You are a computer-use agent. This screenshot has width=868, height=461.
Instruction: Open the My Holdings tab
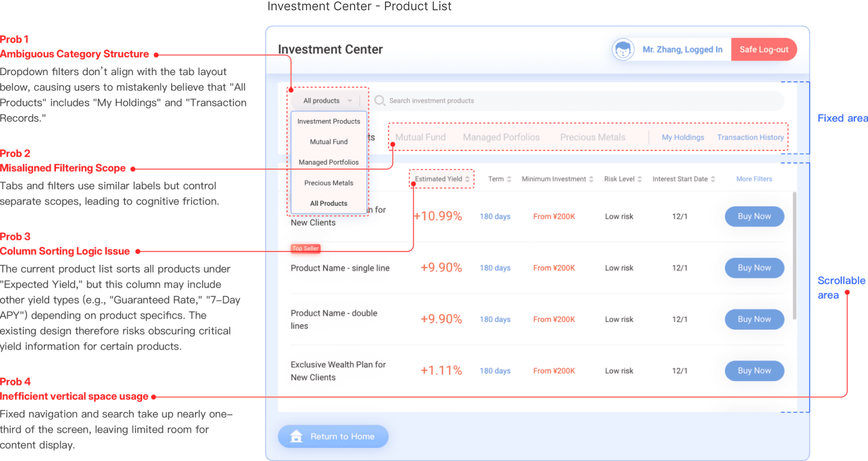(x=683, y=137)
